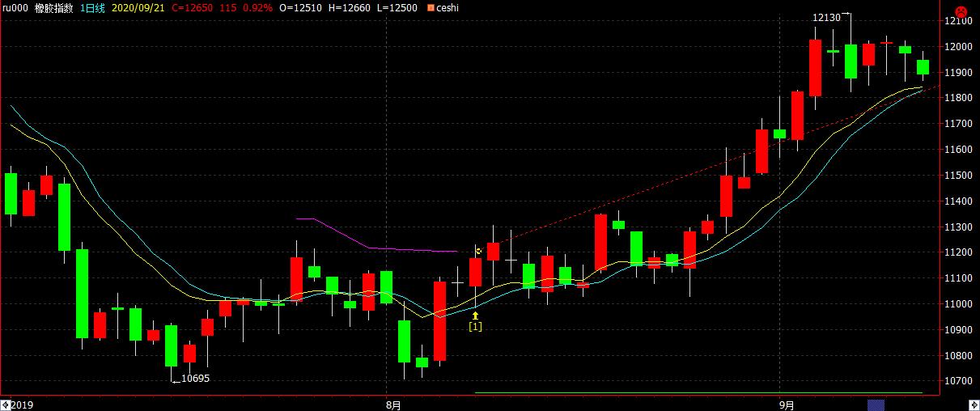Click the red smiley face icon
This screenshot has height=411, width=980.
[x=961, y=11]
